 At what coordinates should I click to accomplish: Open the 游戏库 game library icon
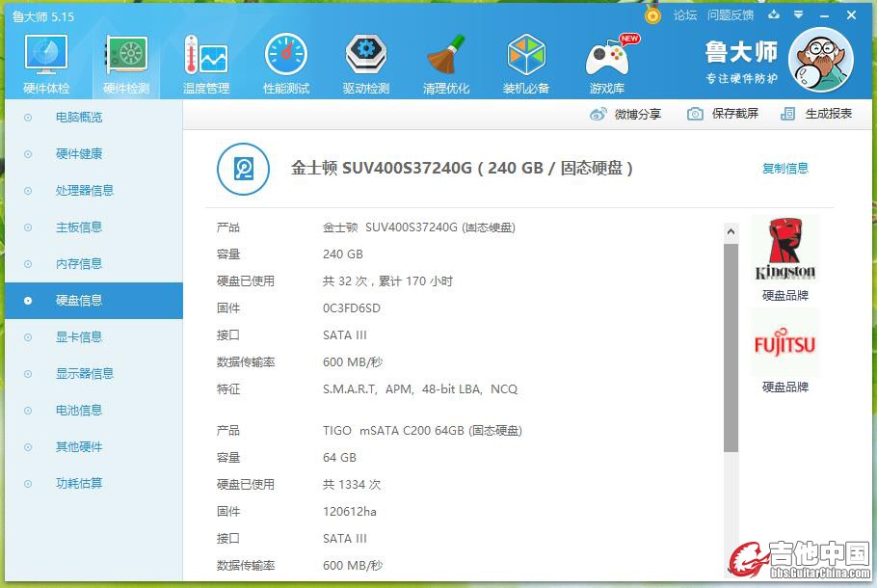pyautogui.click(x=607, y=58)
